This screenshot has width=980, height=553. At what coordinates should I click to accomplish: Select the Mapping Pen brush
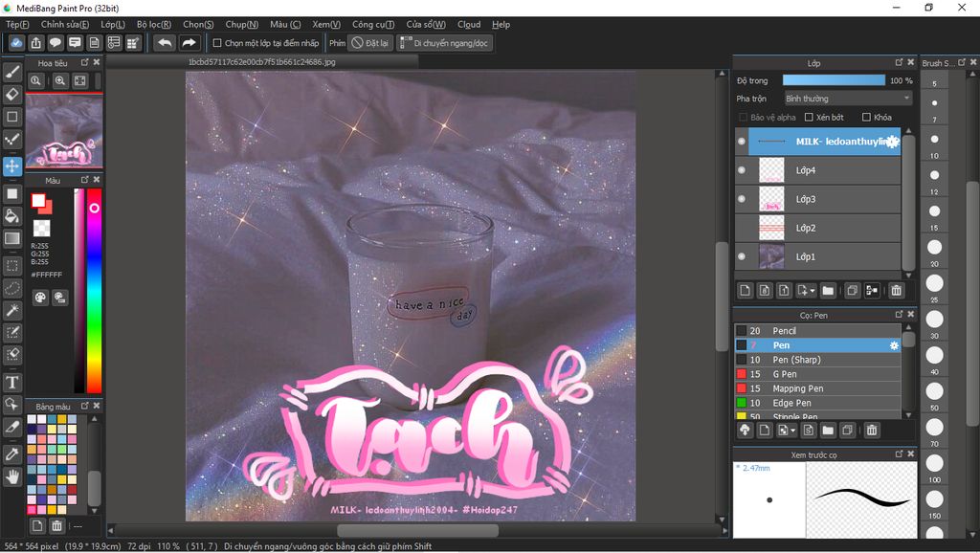(x=818, y=388)
